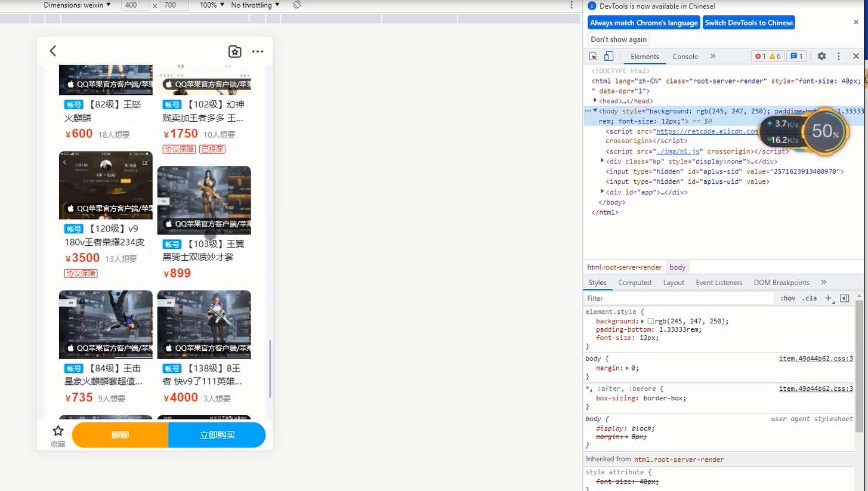This screenshot has height=491, width=868.
Task: Open DevTools settings gear
Action: pos(821,56)
